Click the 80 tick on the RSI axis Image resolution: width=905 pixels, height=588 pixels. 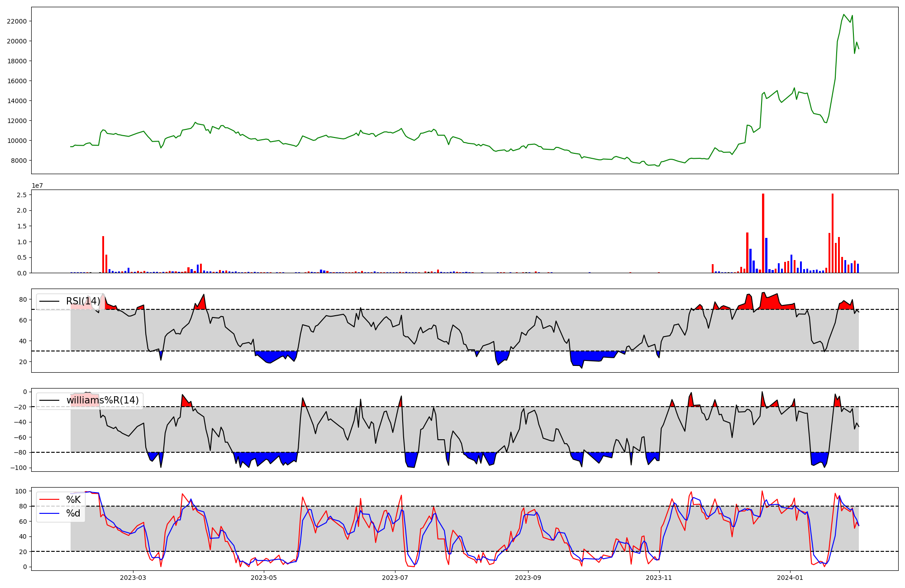(x=23, y=299)
